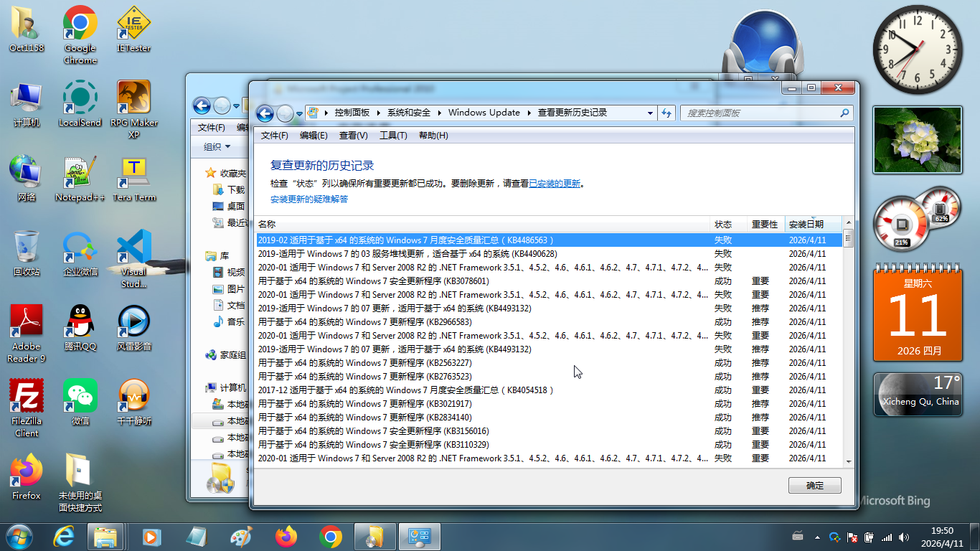Click the scroll down arrow of update list
Screen dimensions: 980x551
tap(848, 461)
